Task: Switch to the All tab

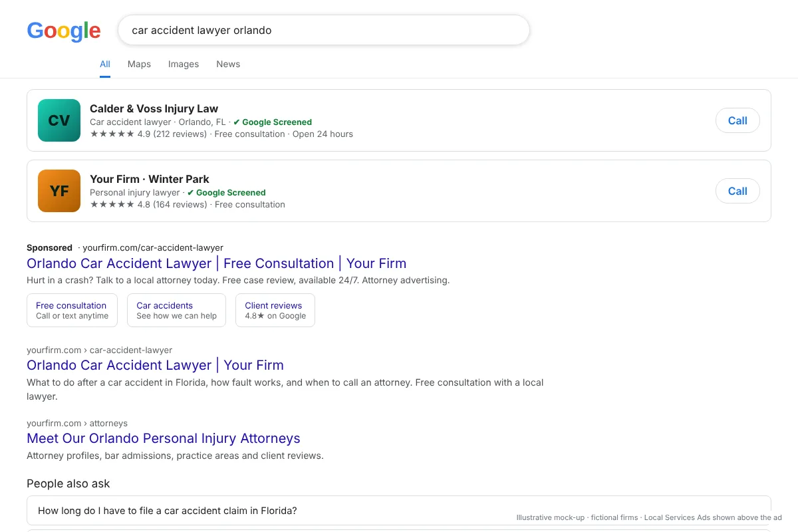Action: point(105,65)
